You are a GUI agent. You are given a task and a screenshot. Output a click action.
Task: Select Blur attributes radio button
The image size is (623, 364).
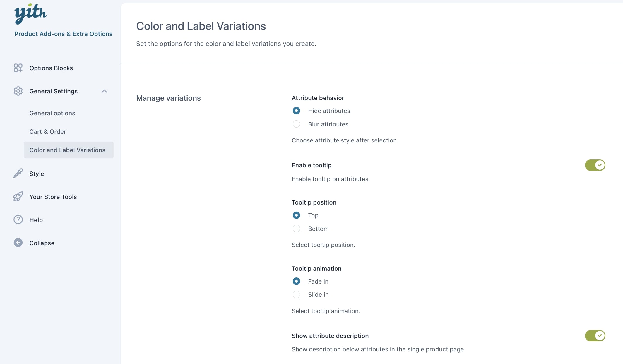pos(296,124)
